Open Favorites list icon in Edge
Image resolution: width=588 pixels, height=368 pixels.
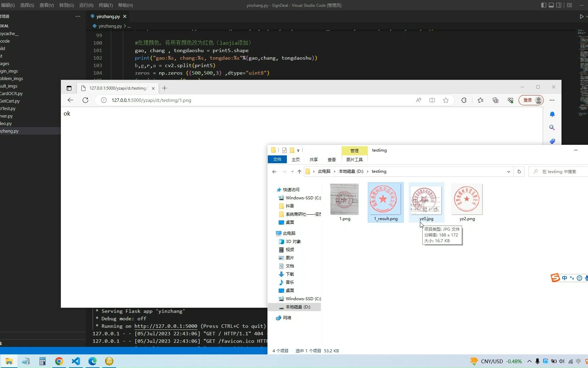click(x=480, y=100)
